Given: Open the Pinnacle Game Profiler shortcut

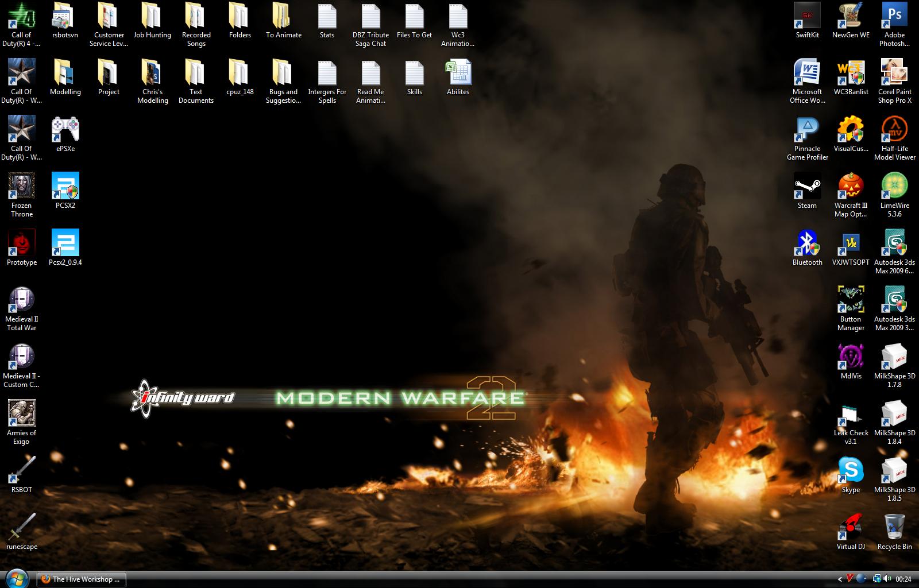Looking at the screenshot, I should click(807, 138).
